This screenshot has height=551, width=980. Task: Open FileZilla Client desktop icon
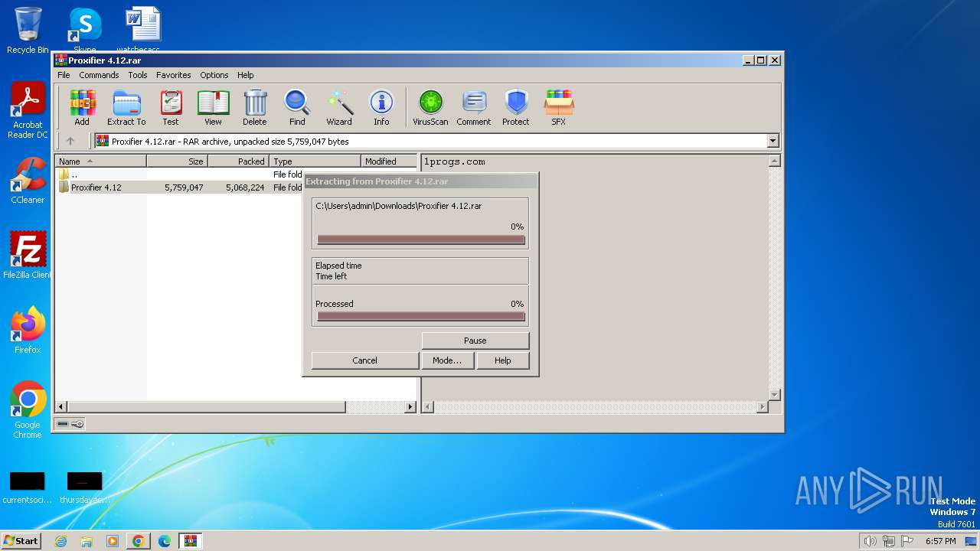pos(28,255)
